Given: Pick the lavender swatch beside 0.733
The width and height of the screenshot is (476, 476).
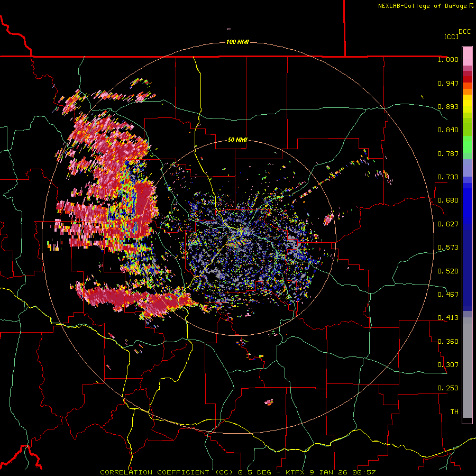Looking at the screenshot, I should (x=467, y=168).
